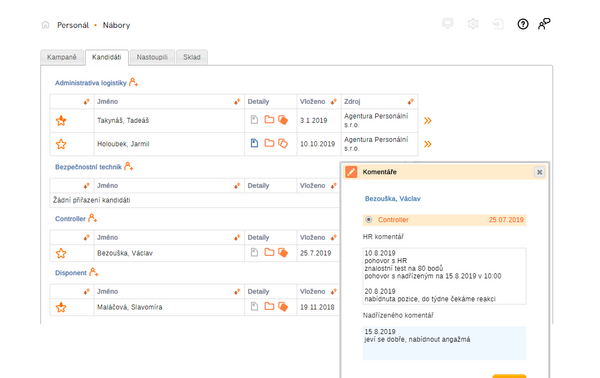Click date cell 19.11.2018
This screenshot has width=600, height=378.
click(x=318, y=307)
